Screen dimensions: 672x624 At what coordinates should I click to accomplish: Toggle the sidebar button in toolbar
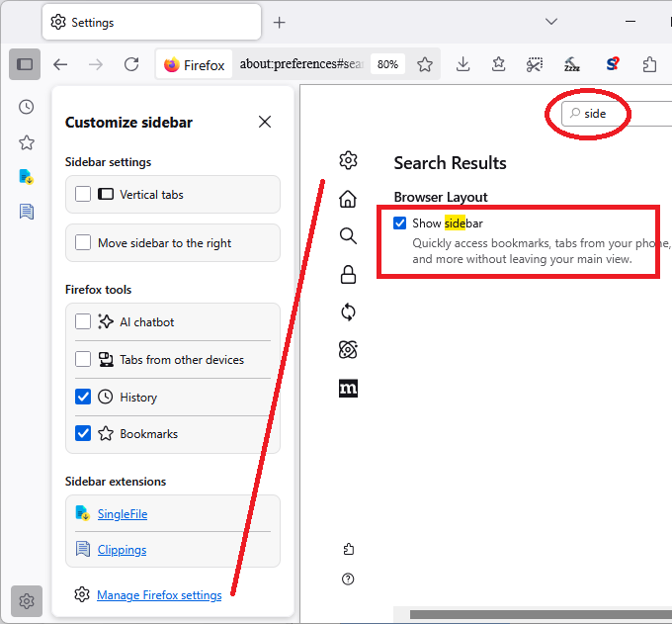pyautogui.click(x=25, y=64)
